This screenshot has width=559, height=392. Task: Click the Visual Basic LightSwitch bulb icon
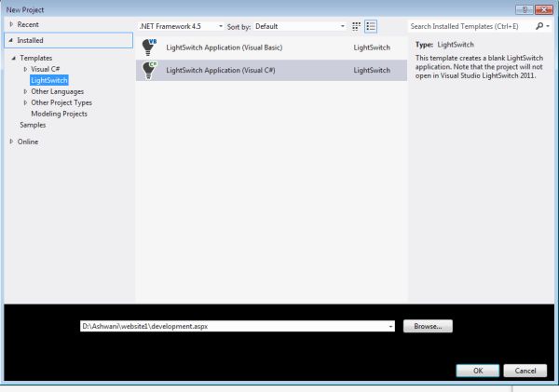click(x=149, y=47)
